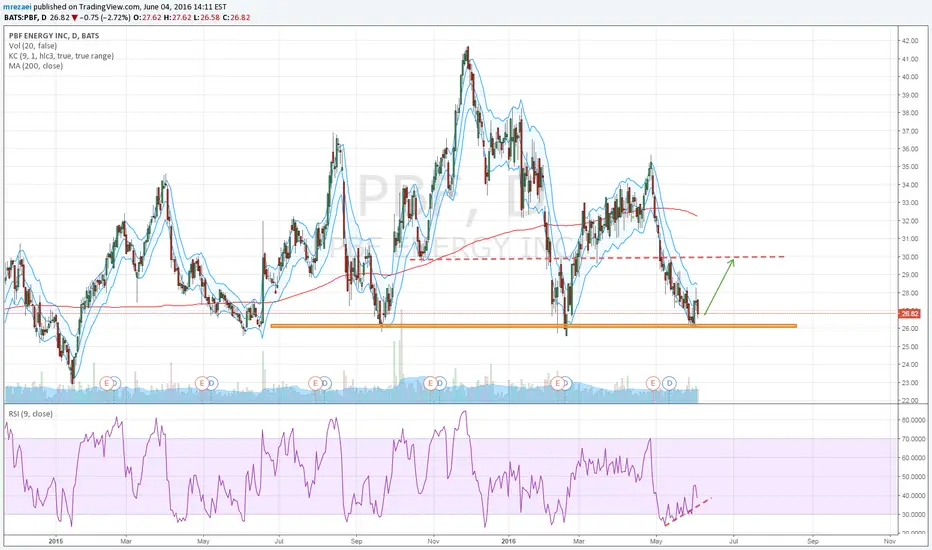
Task: Click the C:26.82 close value
Action: tap(236, 18)
